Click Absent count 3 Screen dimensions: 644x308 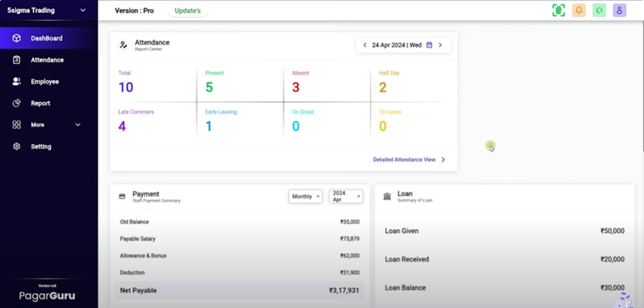(x=296, y=88)
